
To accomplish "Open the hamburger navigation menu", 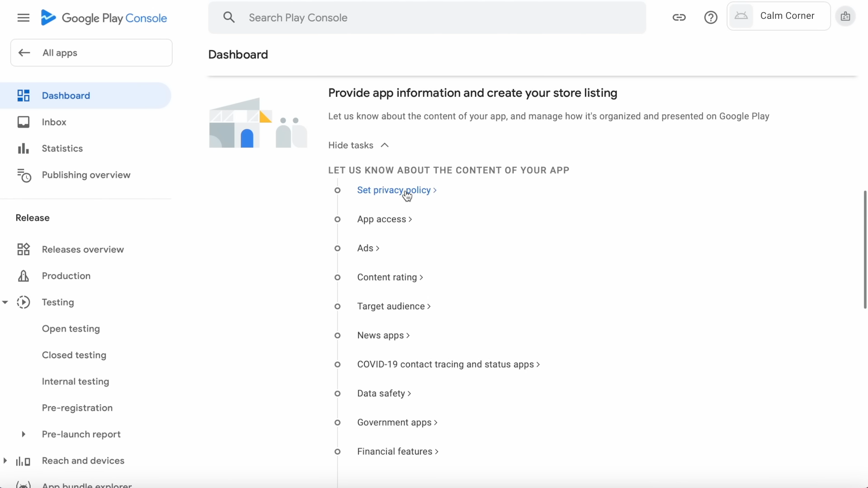I will [x=23, y=18].
